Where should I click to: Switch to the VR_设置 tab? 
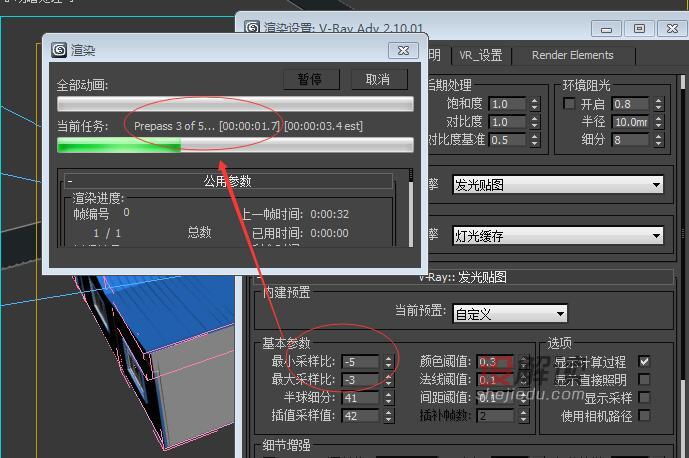click(481, 55)
